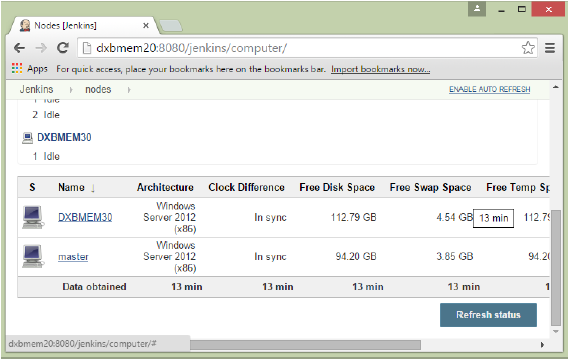Screen dimensions: 569x360
Task: Open the DXBMEM30 node link in table
Action: pos(85,217)
